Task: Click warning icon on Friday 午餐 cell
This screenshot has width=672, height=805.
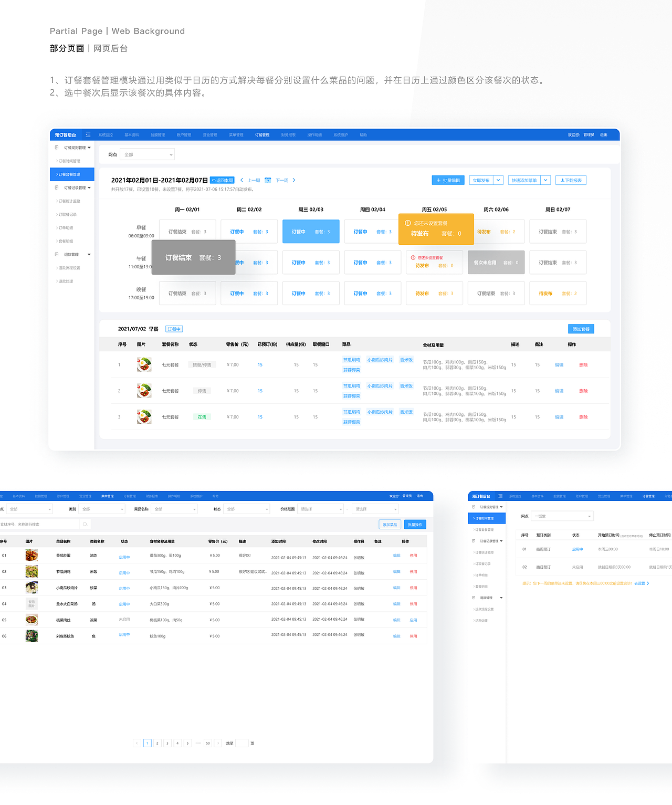Action: click(x=413, y=258)
